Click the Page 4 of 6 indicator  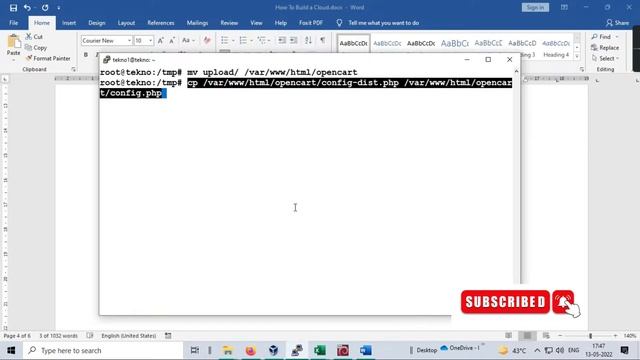point(17,336)
